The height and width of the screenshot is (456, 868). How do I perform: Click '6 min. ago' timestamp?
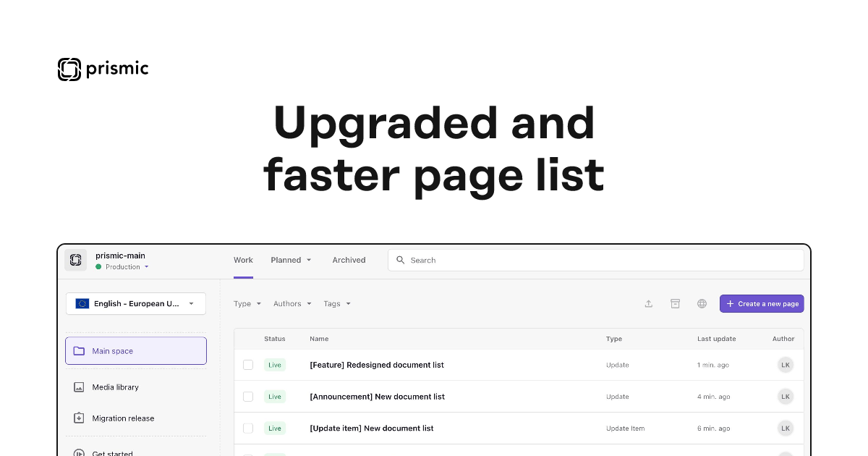point(714,428)
